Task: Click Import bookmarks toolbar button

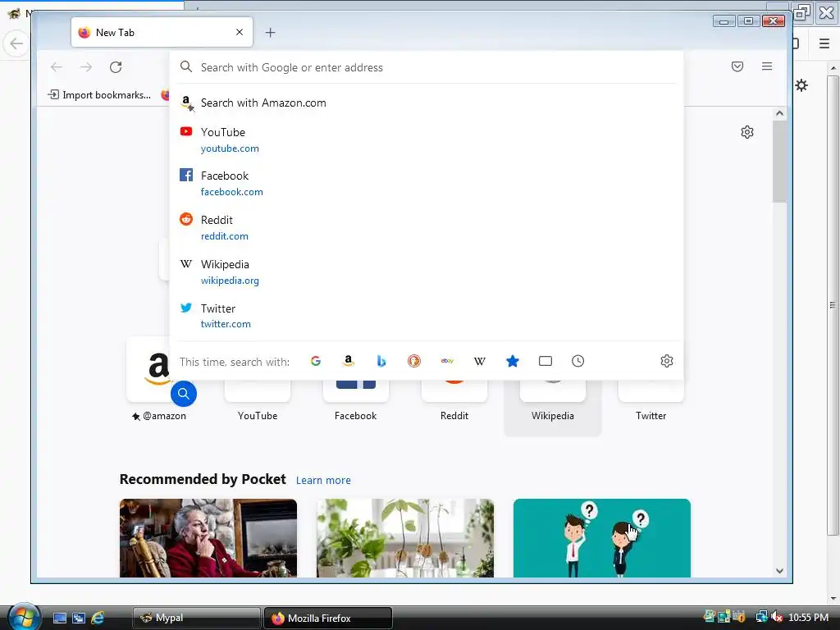Action: click(99, 95)
